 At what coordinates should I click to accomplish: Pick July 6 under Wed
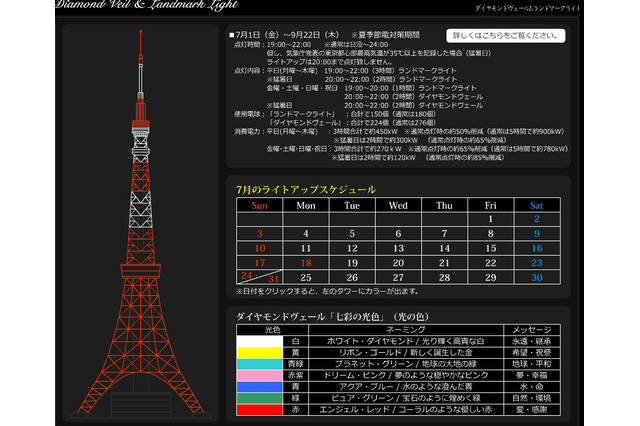(x=398, y=234)
